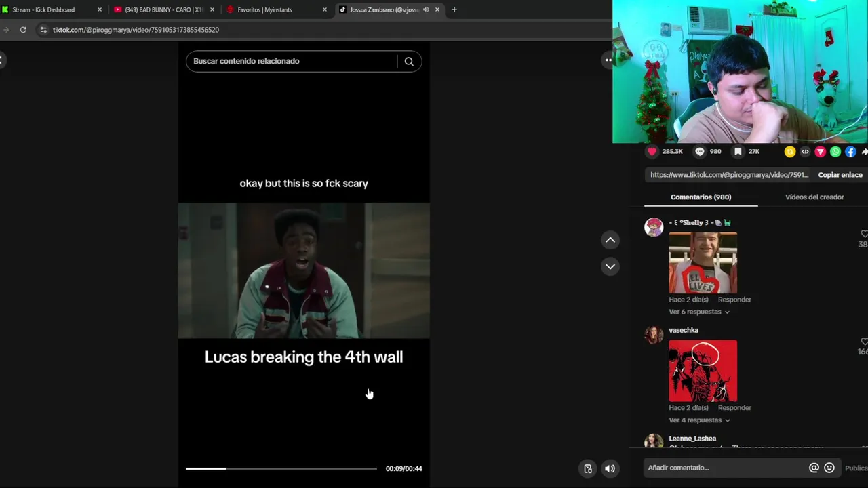Click the 285.3K likes count
Viewport: 868px width, 488px height.
(672, 152)
